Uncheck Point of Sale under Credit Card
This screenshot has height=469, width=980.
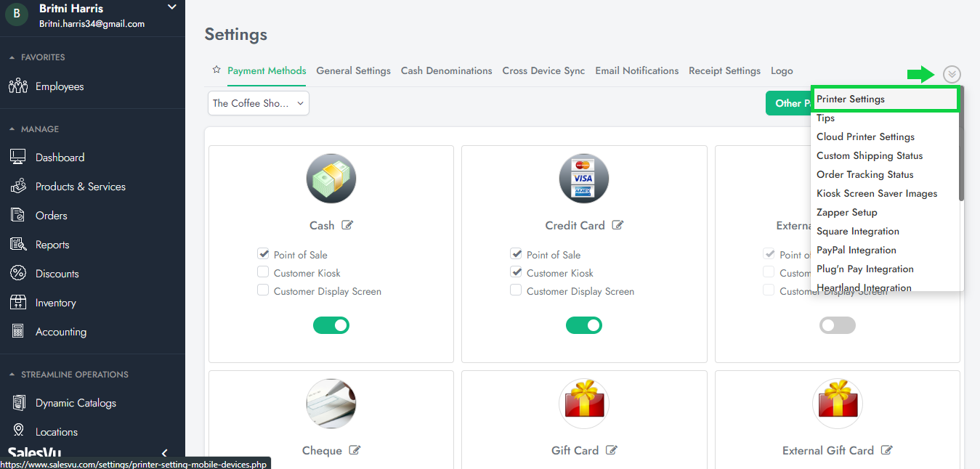click(x=517, y=254)
